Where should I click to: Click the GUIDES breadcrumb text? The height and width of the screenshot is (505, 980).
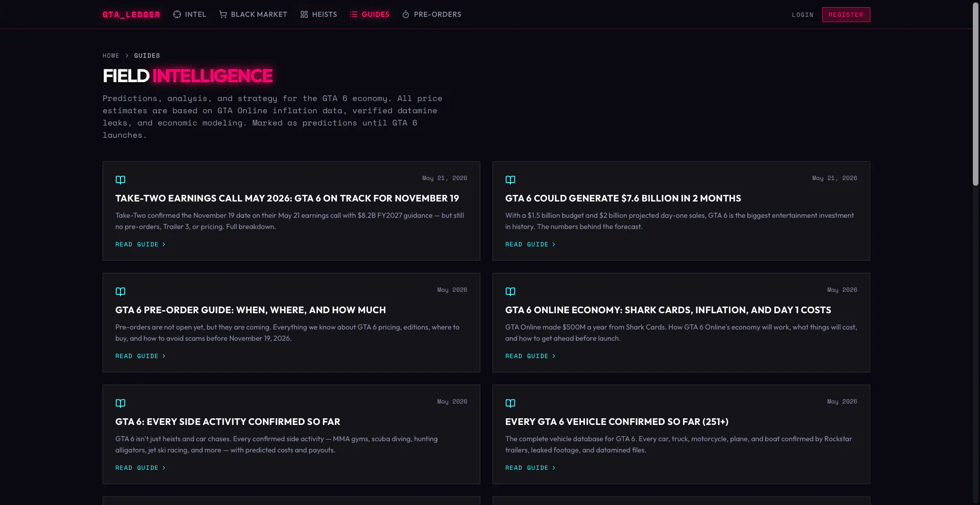pos(147,56)
